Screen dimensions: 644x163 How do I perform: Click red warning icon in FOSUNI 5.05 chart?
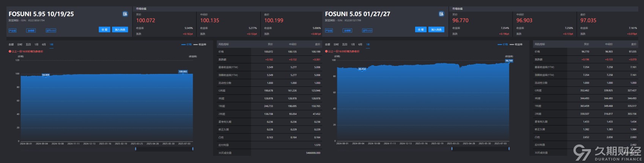[x=326, y=51]
